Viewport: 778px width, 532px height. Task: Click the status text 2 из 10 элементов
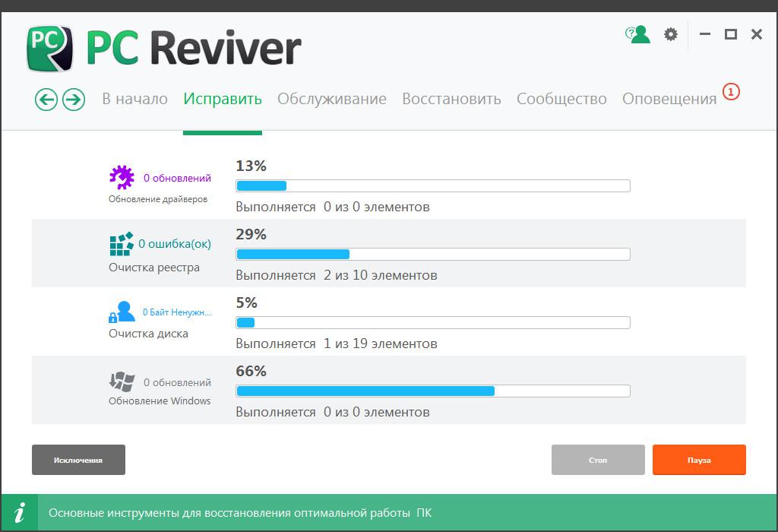pyautogui.click(x=381, y=275)
